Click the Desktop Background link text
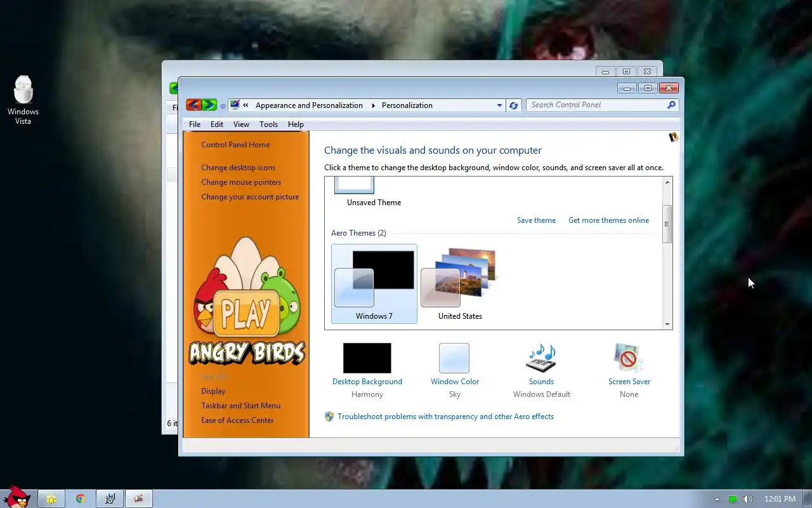This screenshot has width=812, height=508. [x=367, y=382]
